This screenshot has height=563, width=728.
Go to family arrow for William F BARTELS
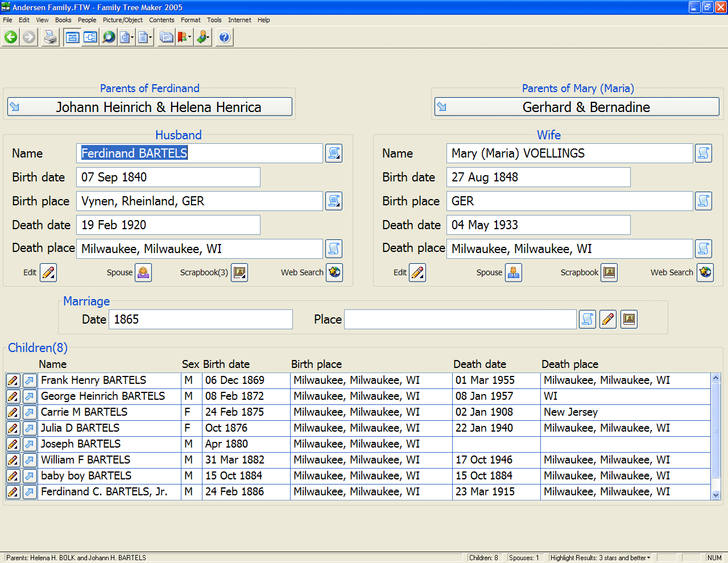point(30,460)
